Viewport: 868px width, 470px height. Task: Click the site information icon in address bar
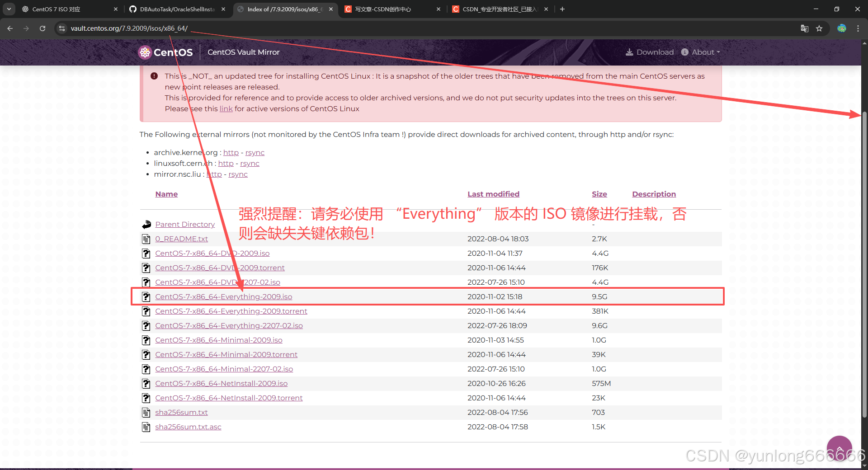(x=61, y=28)
